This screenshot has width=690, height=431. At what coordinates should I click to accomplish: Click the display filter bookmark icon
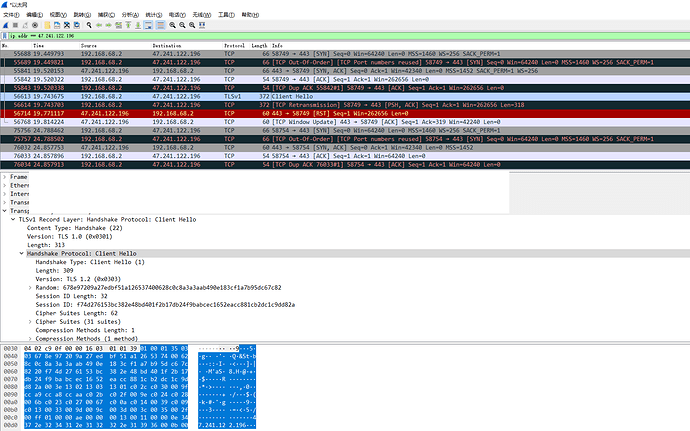click(x=5, y=35)
